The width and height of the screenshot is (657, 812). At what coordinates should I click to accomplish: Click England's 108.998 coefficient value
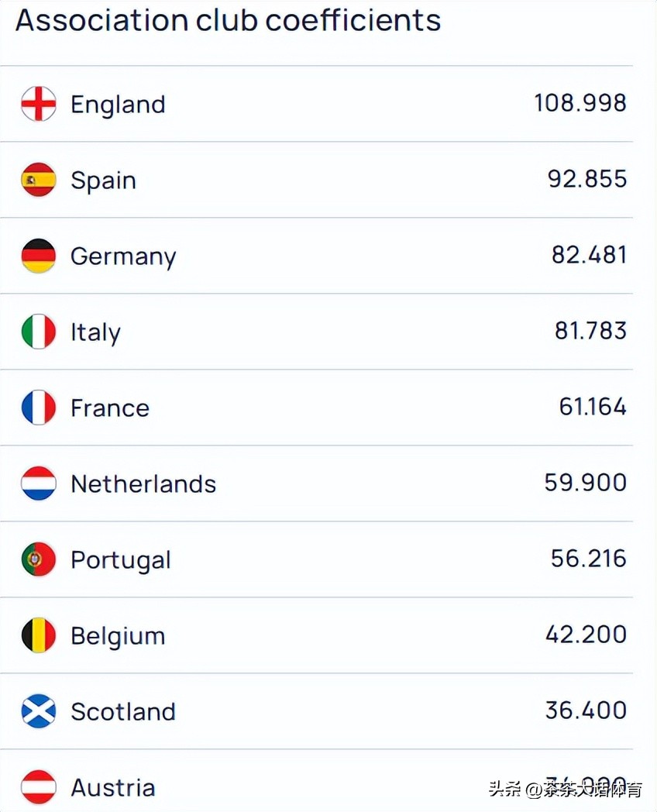(580, 103)
